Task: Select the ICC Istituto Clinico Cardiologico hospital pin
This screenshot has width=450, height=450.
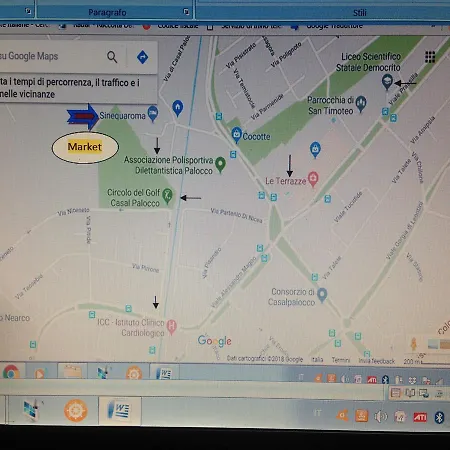Action: [x=171, y=326]
